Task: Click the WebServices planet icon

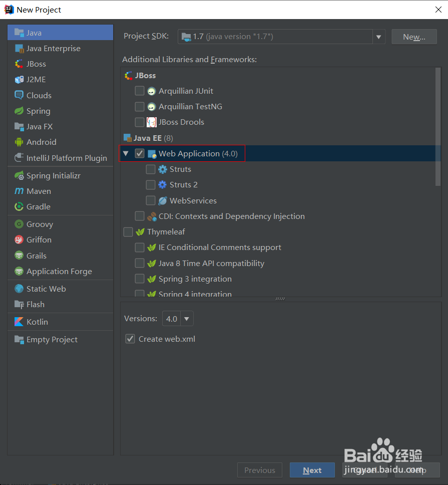Action: click(x=163, y=201)
